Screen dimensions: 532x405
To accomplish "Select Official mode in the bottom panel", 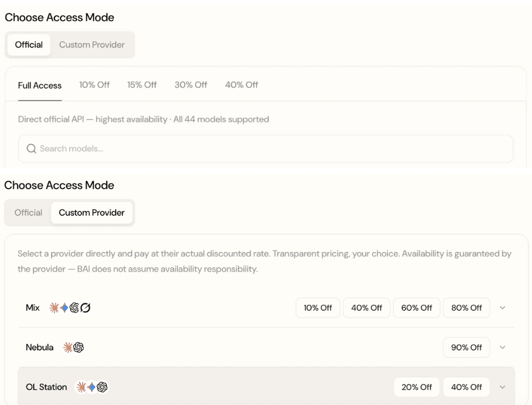I will pyautogui.click(x=29, y=213).
